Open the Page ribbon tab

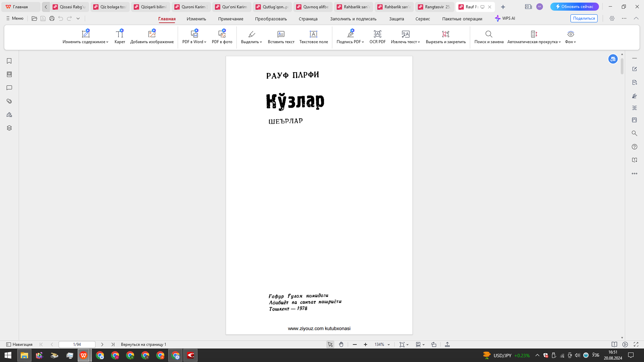click(308, 19)
